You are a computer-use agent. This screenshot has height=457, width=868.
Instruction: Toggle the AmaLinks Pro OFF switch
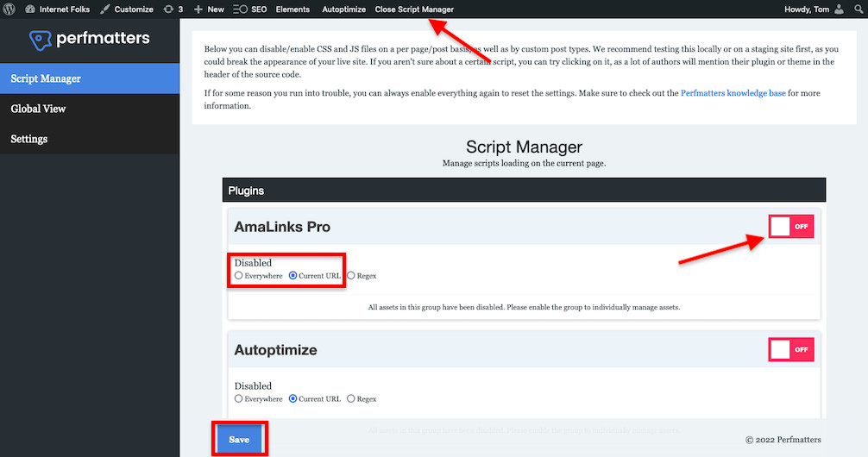pos(790,227)
